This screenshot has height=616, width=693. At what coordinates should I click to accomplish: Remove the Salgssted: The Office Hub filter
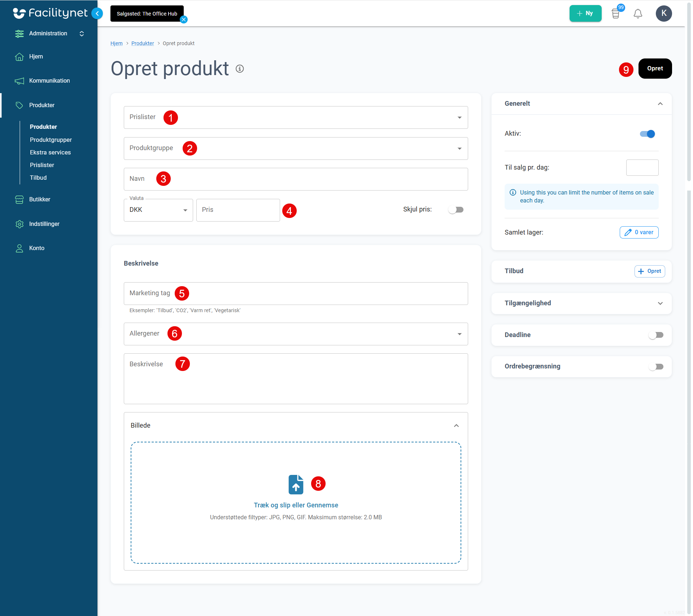184,20
